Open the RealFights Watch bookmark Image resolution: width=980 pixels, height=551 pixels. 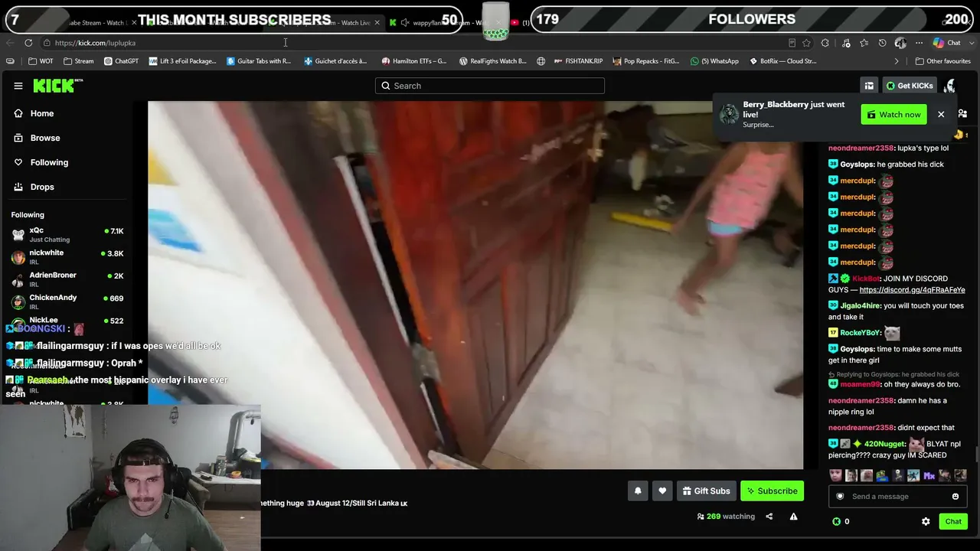[x=492, y=61]
